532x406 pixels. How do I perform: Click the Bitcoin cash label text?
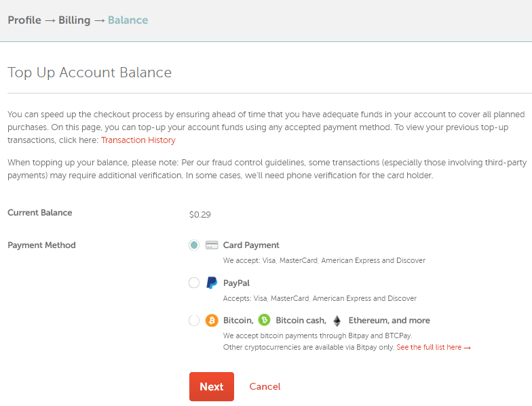coord(301,320)
